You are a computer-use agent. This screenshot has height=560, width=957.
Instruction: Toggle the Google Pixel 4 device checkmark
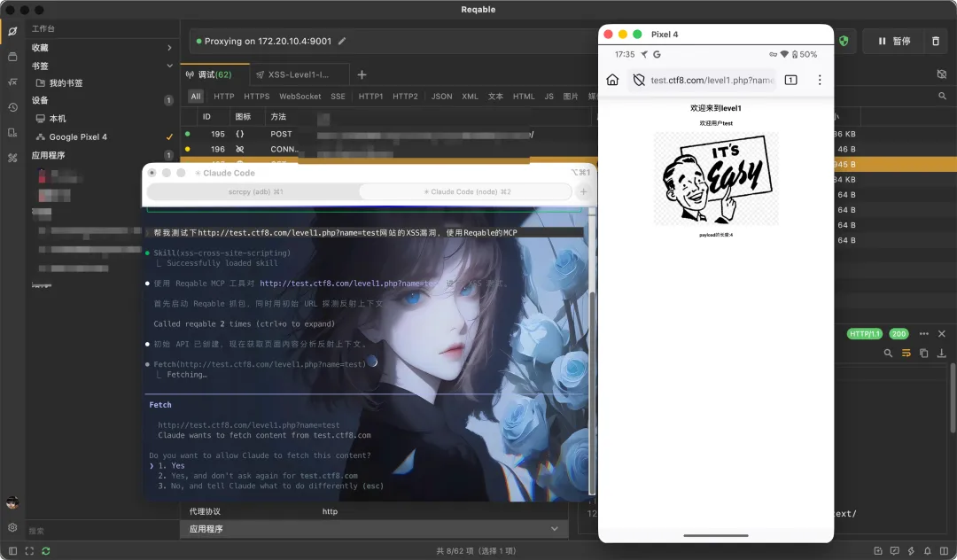(x=169, y=137)
